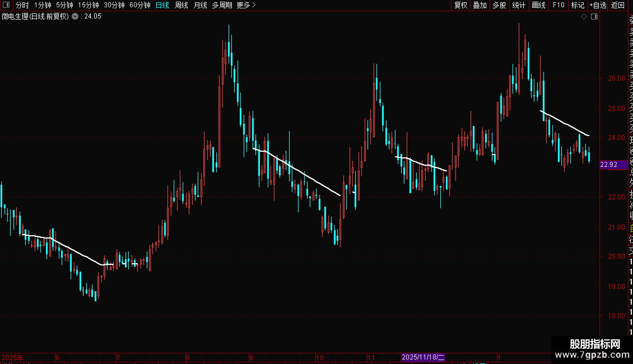This screenshot has width=633, height=364.
Task: Select the 日线 daily tab
Action: click(162, 5)
